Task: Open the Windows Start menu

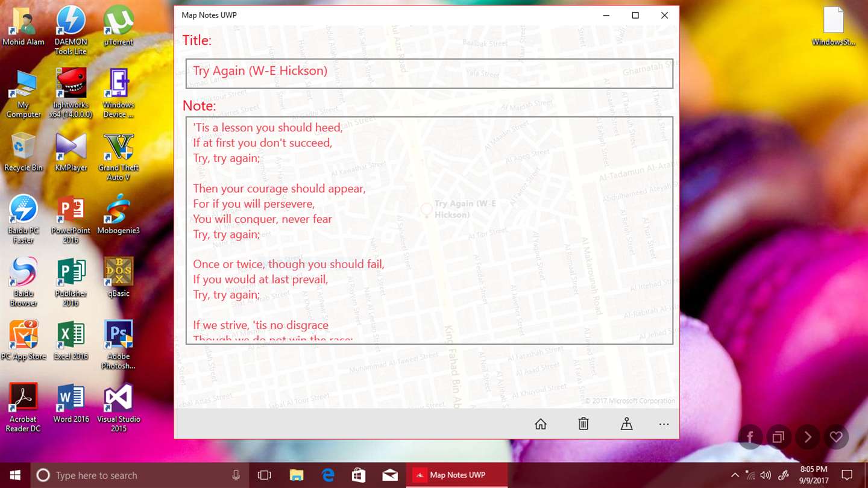Action: point(14,475)
